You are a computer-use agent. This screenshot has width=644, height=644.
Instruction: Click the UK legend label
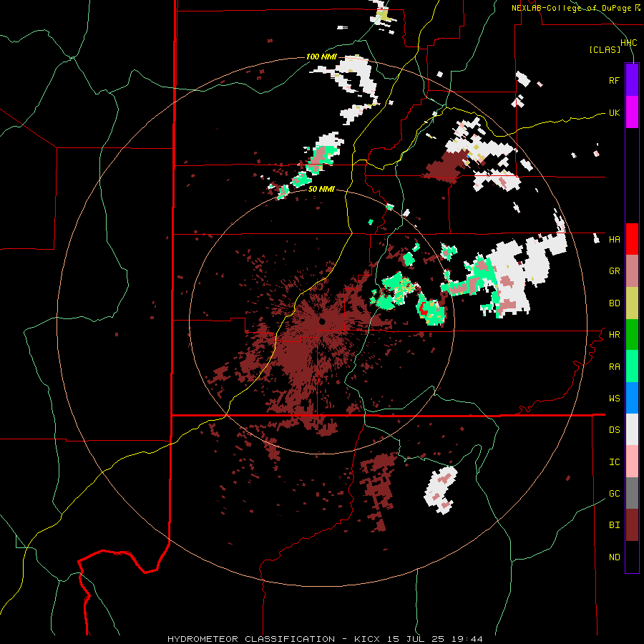click(614, 112)
